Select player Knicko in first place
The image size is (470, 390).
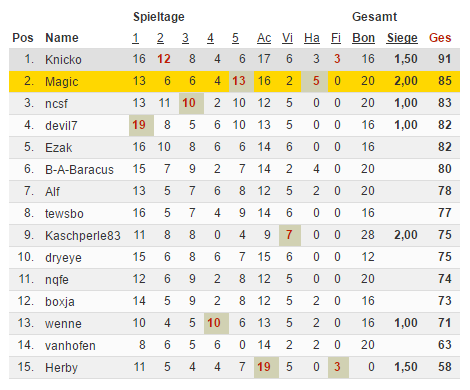pos(63,60)
